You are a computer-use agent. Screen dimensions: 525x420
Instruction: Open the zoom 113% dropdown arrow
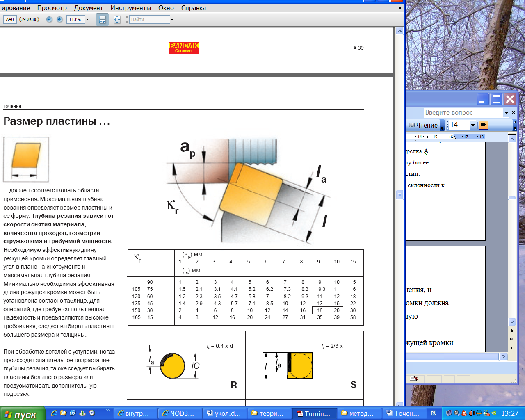[x=87, y=19]
